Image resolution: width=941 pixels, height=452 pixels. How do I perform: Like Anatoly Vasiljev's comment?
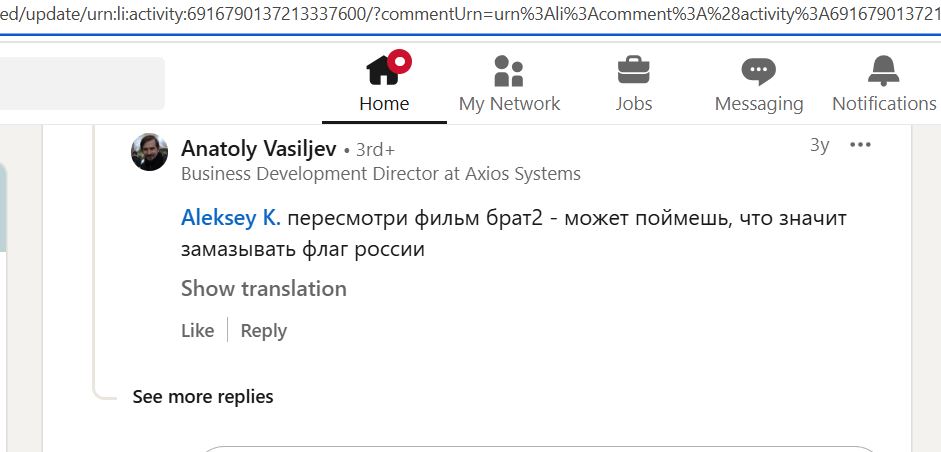tap(197, 330)
